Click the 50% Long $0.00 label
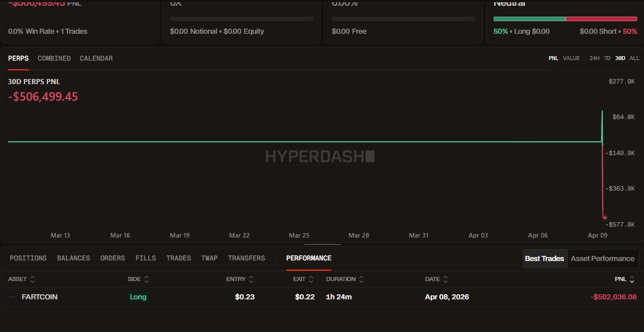Screen dimensions: 644x332 pyautogui.click(x=522, y=31)
